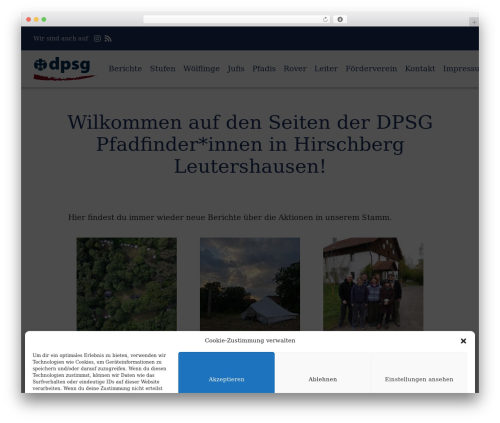Close the cookie consent dialog
This screenshot has height=423, width=500.
(463, 341)
